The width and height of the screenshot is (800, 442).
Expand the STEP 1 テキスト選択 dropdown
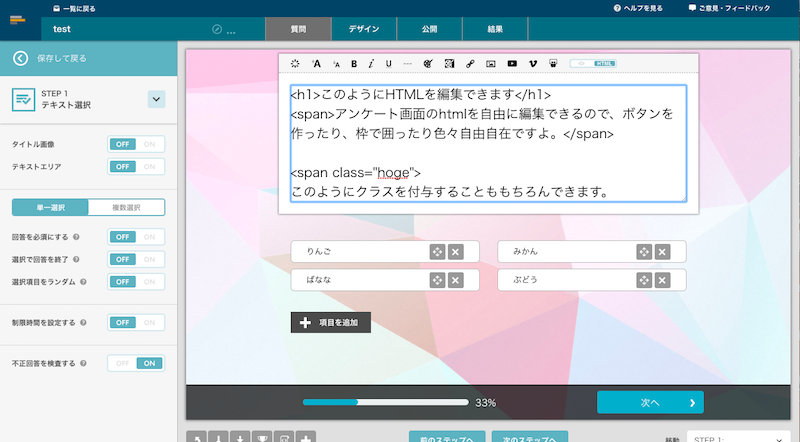tap(156, 99)
